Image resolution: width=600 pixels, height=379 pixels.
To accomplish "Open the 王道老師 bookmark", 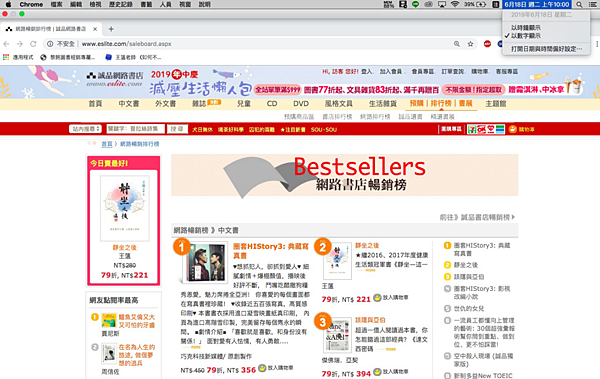I will (133, 57).
